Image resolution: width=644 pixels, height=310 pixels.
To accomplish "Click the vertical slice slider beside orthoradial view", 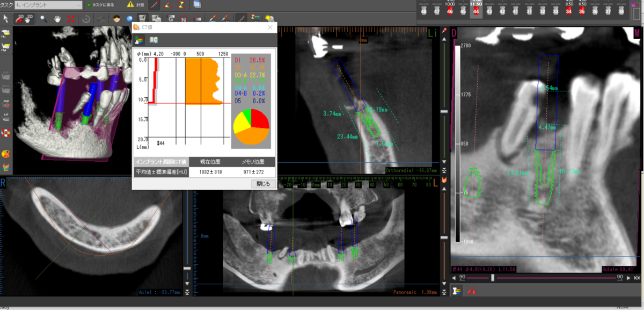I will click(x=444, y=111).
